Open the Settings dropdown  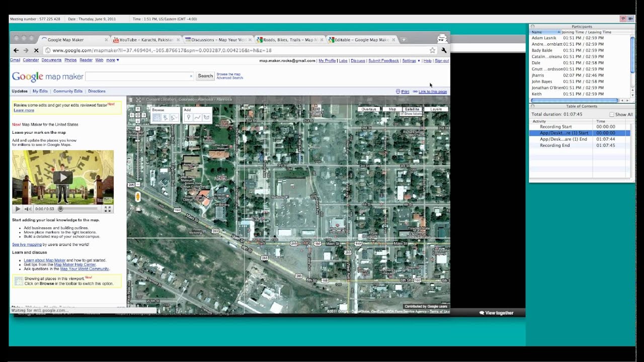(x=411, y=61)
